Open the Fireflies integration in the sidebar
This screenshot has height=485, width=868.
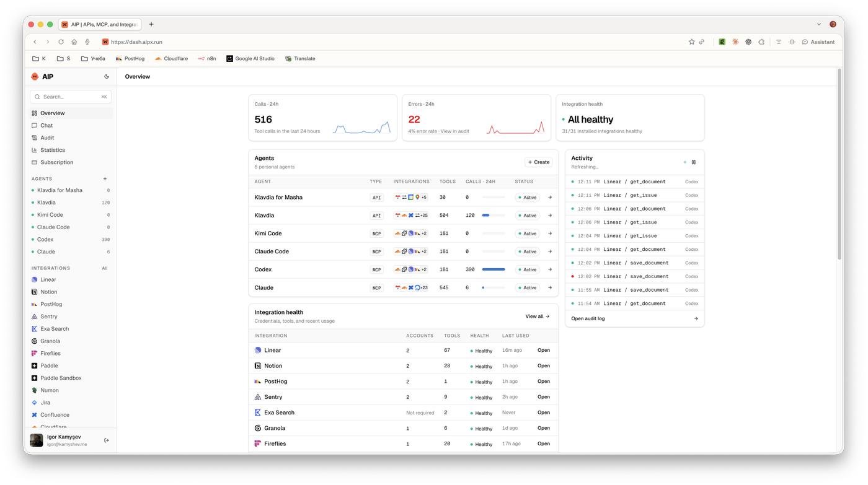click(x=71, y=354)
